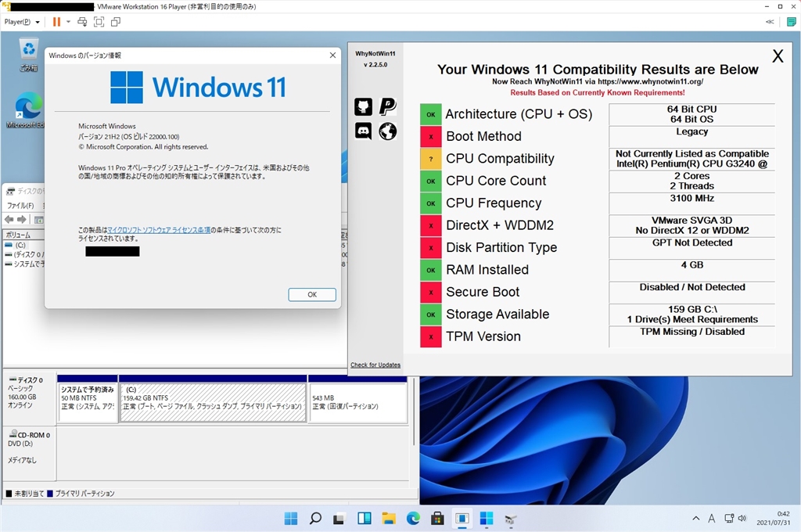Open Microsoft Store from the taskbar

pos(437,518)
